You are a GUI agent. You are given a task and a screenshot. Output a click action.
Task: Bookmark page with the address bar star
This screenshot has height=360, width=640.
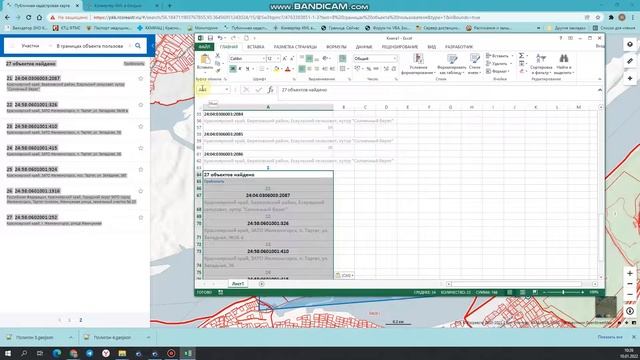[x=598, y=18]
